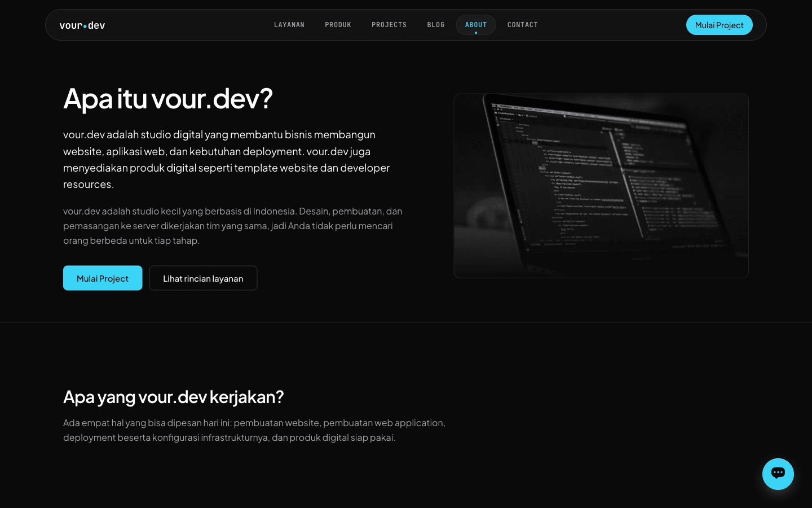Click 'Apa yang vour.dev kerjakan?' heading
812x508 pixels.
tap(174, 397)
